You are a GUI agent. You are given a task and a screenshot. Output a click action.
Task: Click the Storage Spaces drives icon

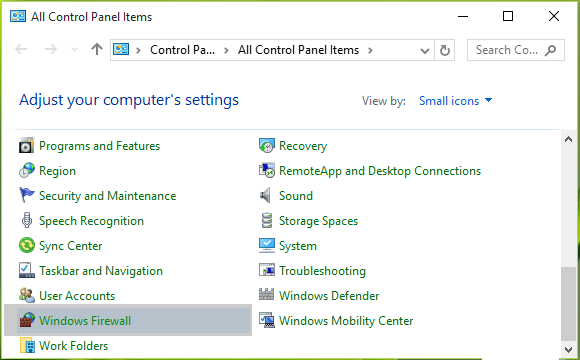click(267, 221)
